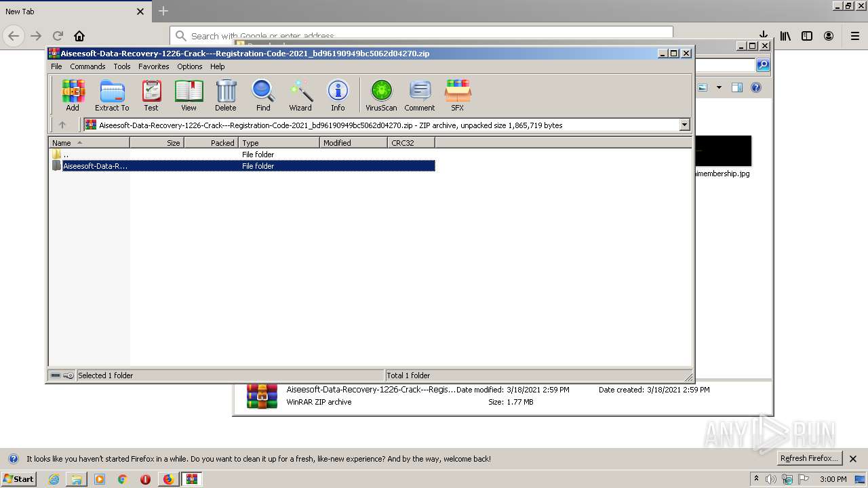Close the New Tab tab
The height and width of the screenshot is (488, 868).
140,12
